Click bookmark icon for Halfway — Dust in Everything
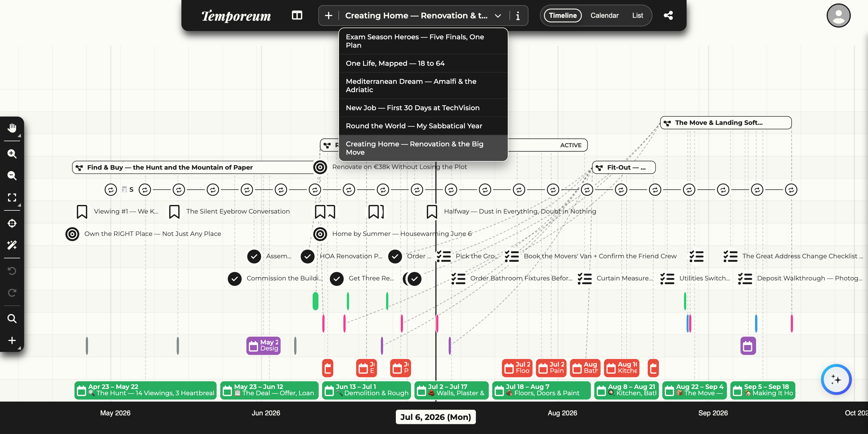 tap(432, 212)
